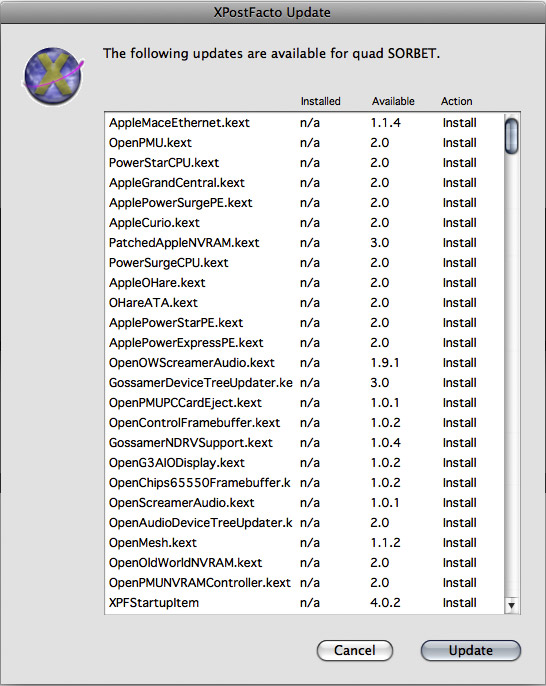Click version 4.0.2 for XPFStartupItem
This screenshot has height=686, width=546.
pyautogui.click(x=385, y=603)
